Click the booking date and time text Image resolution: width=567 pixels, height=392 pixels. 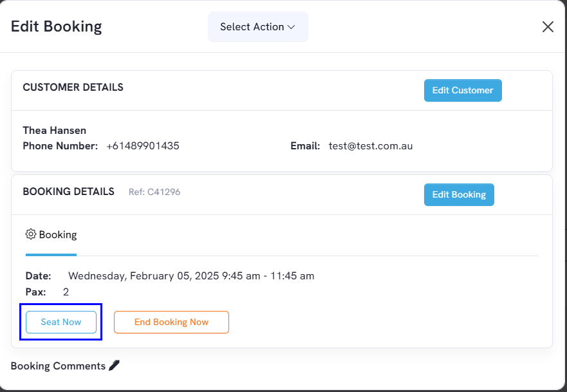click(x=191, y=276)
